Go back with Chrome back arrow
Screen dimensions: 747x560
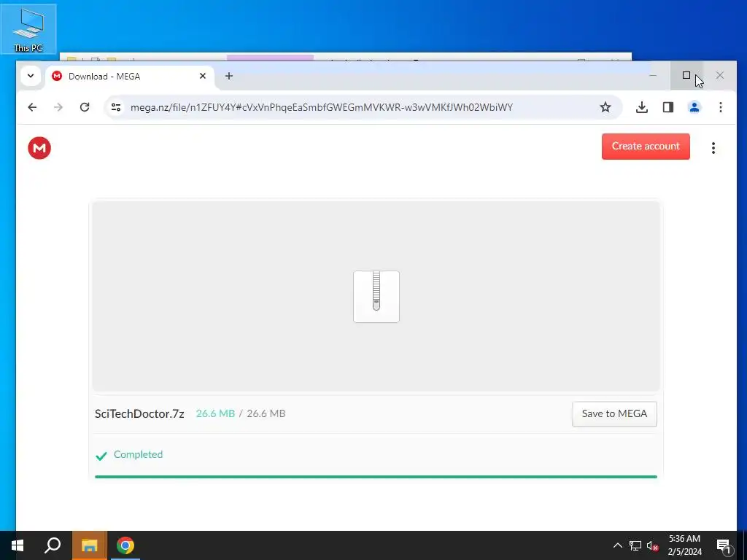pos(32,107)
